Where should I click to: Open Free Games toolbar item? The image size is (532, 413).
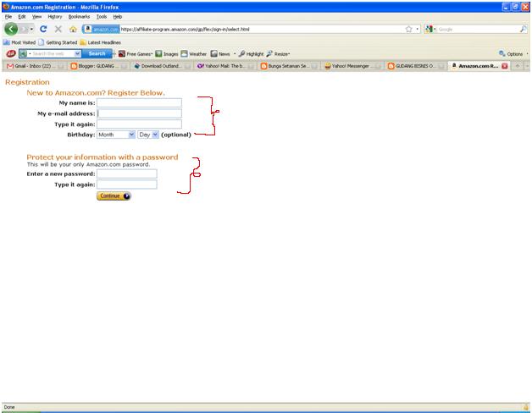tap(136, 54)
